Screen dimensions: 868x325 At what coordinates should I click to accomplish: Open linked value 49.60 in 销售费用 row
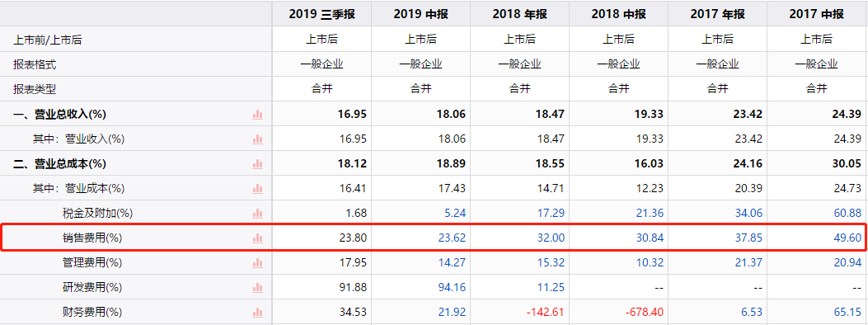coord(847,238)
